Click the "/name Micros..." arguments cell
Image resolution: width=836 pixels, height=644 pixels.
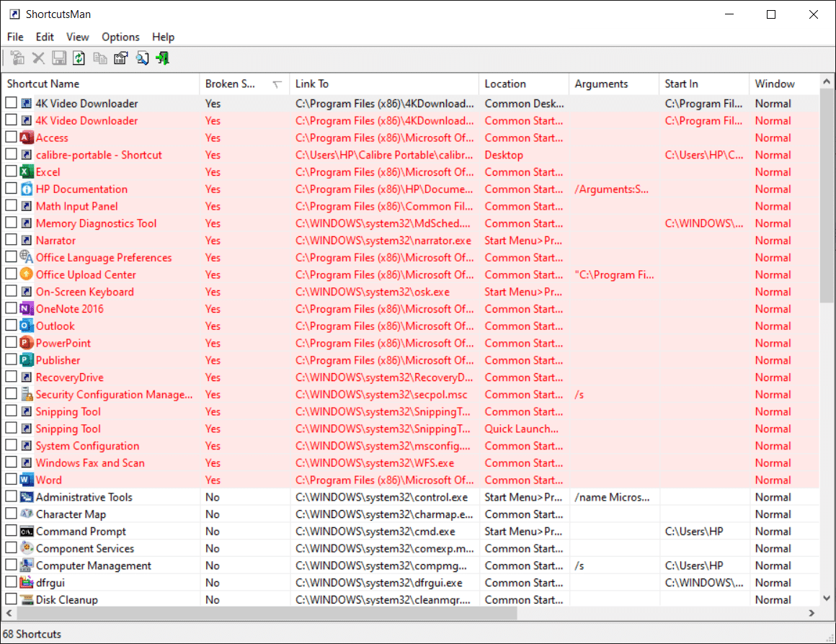(612, 497)
